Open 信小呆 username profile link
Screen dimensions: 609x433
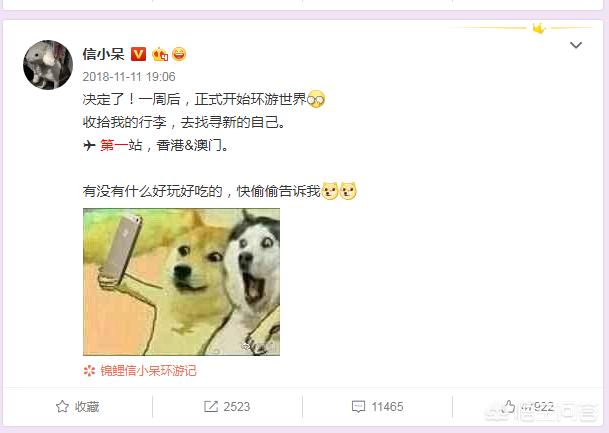[x=103, y=54]
